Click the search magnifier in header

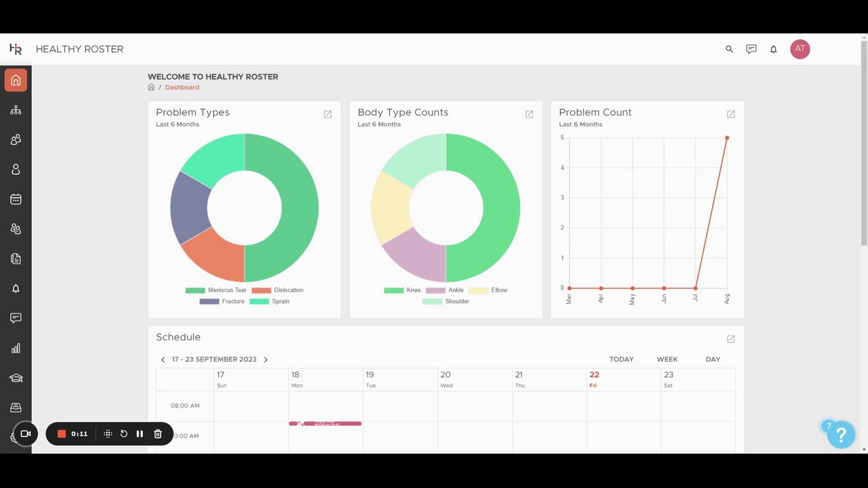(730, 49)
